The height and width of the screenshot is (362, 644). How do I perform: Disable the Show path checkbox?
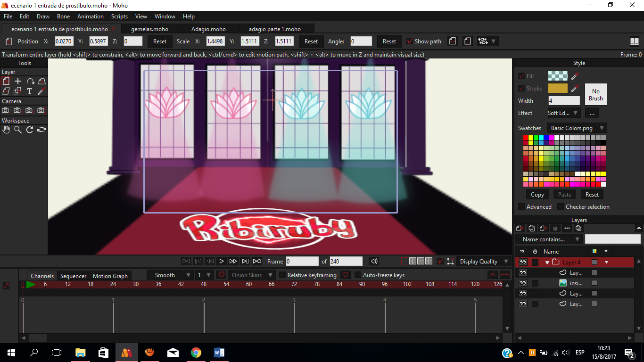409,41
